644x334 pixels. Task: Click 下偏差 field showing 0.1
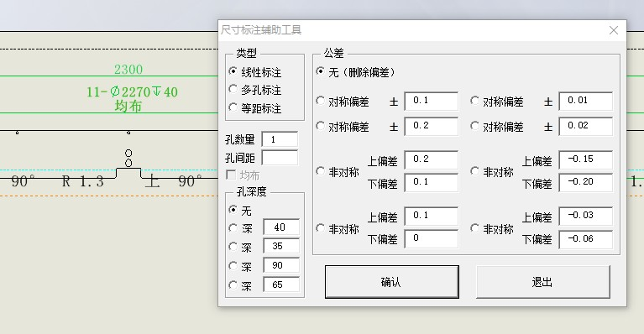[432, 183]
